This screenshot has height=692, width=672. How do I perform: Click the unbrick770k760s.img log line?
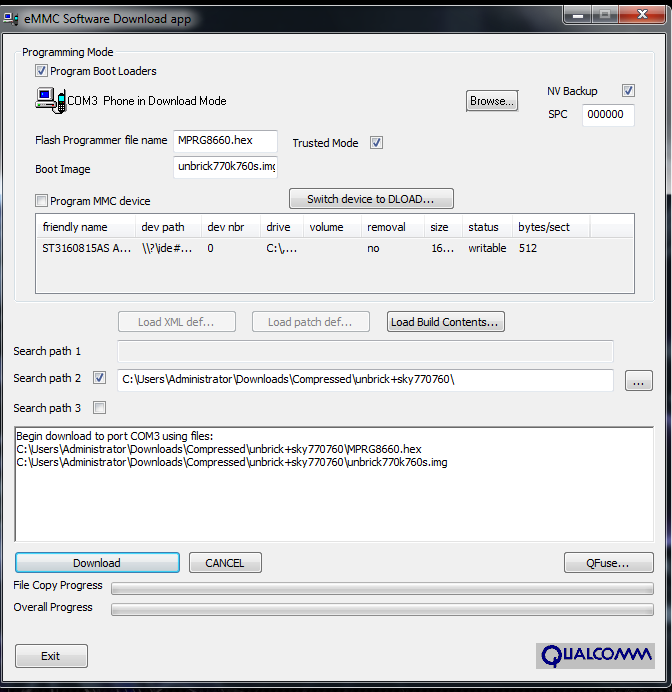(x=232, y=463)
